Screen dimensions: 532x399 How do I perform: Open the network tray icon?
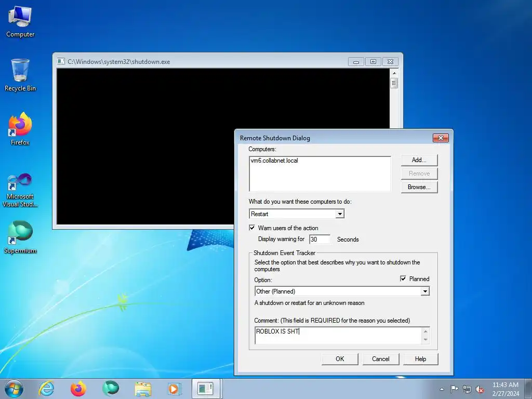[467, 389]
